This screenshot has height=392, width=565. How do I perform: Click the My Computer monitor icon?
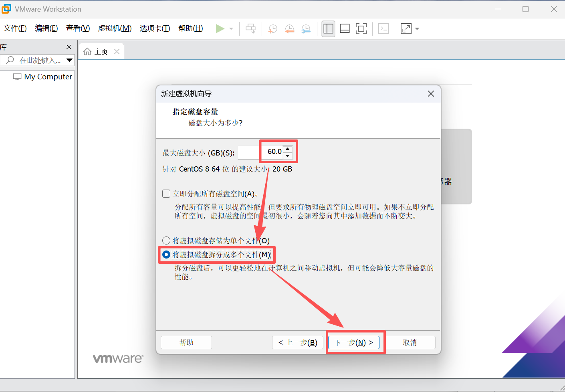coord(17,77)
